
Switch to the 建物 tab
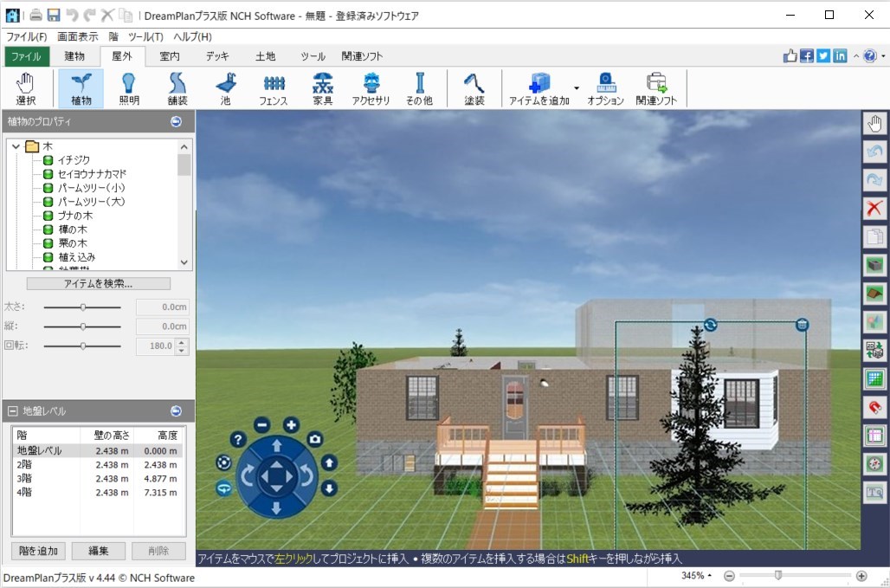[74, 56]
